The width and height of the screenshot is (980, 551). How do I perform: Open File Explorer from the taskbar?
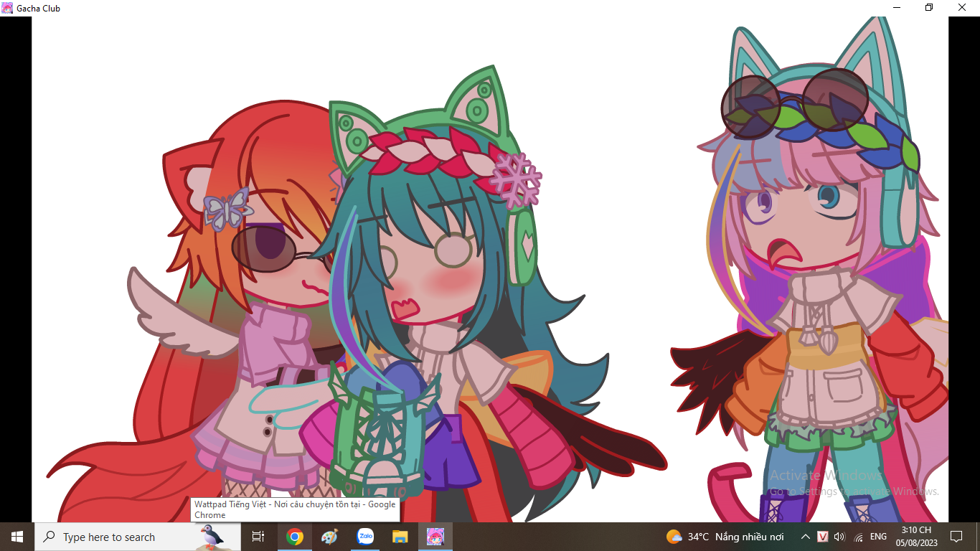tap(400, 537)
